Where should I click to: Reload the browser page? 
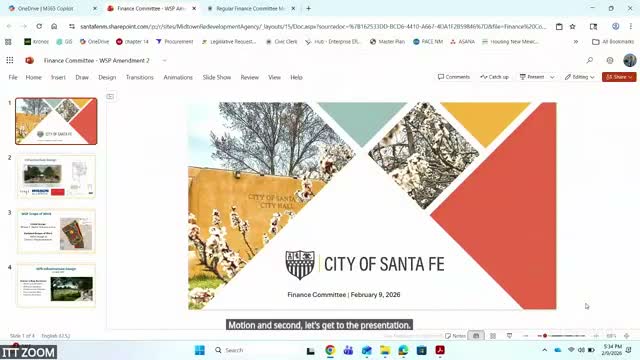[x=39, y=26]
